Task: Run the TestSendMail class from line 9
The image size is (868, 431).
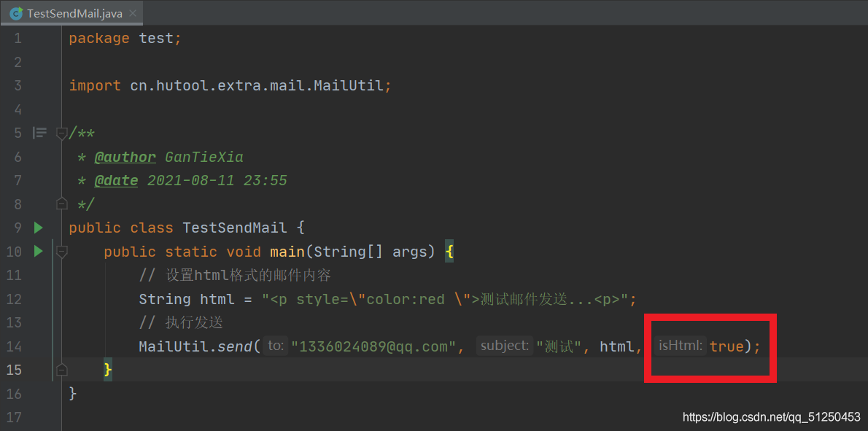Action: click(38, 228)
